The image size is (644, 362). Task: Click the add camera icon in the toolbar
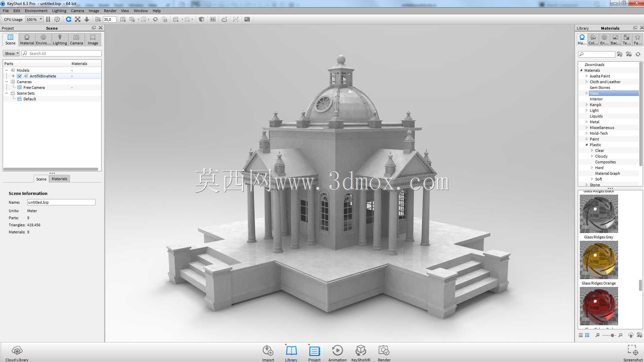[x=123, y=20]
